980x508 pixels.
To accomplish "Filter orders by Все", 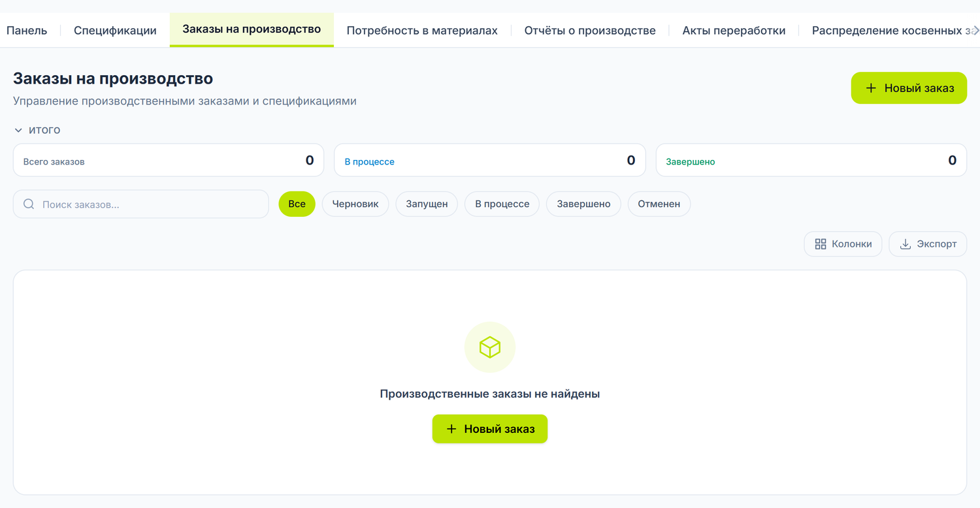I will 297,204.
